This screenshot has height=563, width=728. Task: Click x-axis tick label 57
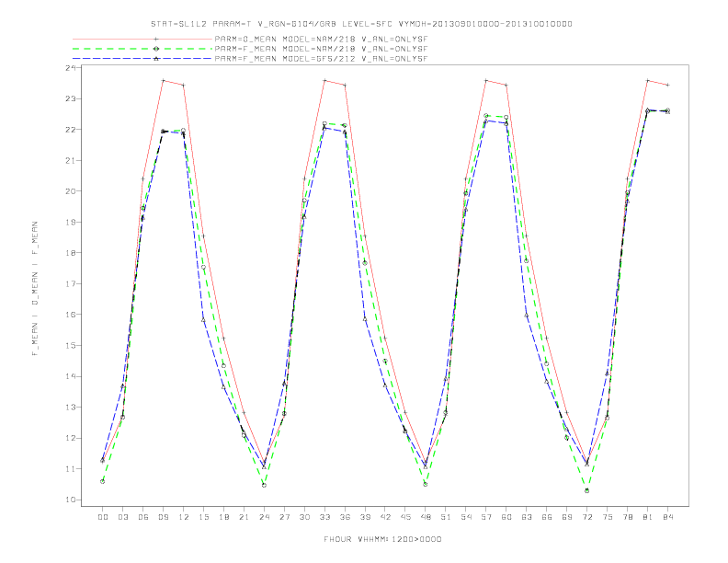486,517
